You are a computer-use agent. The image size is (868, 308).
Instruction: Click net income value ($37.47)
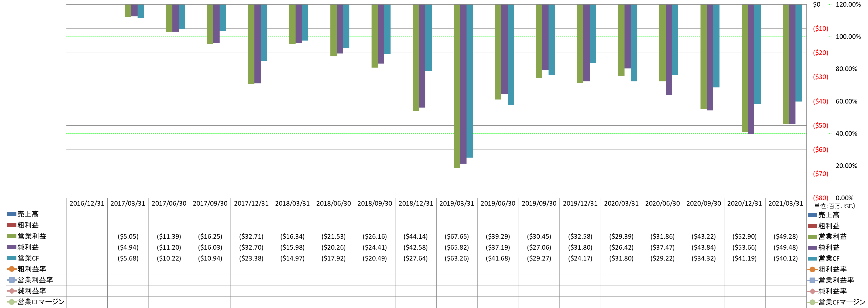point(663,247)
